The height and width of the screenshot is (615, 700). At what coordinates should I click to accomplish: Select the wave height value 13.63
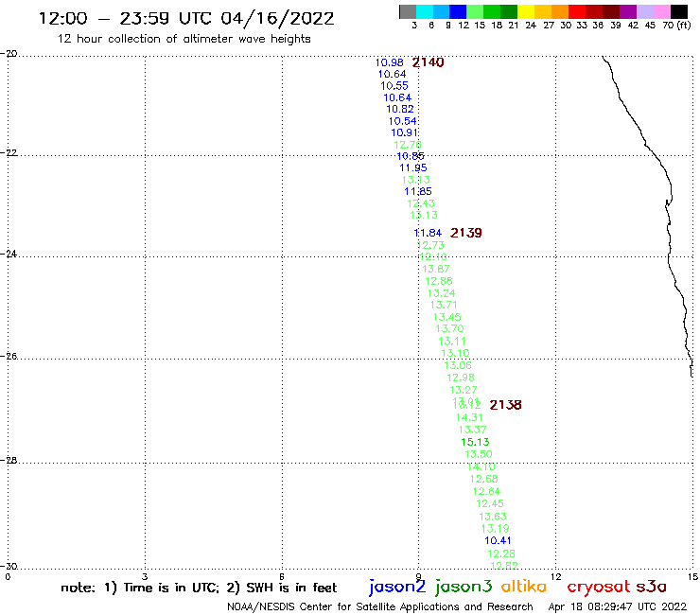point(493,517)
